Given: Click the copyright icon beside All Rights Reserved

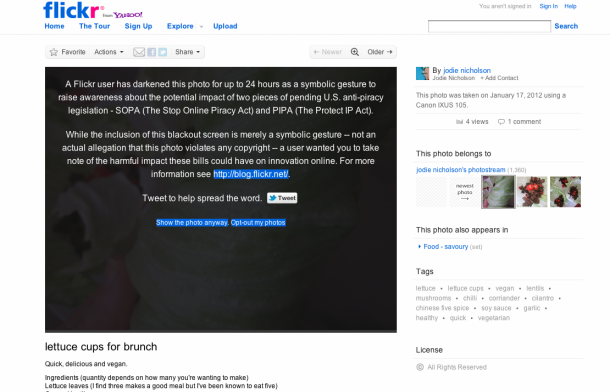Looking at the screenshot, I should 420,367.
